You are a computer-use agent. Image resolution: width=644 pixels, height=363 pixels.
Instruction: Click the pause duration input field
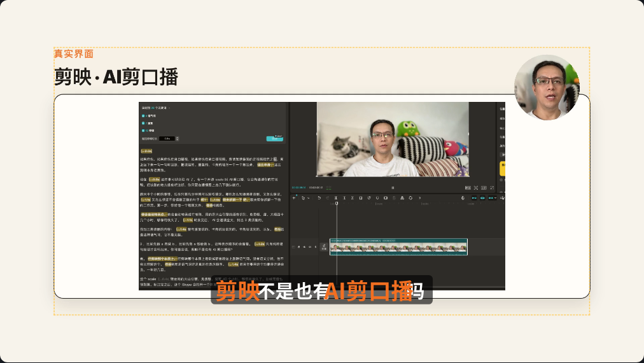click(x=167, y=139)
